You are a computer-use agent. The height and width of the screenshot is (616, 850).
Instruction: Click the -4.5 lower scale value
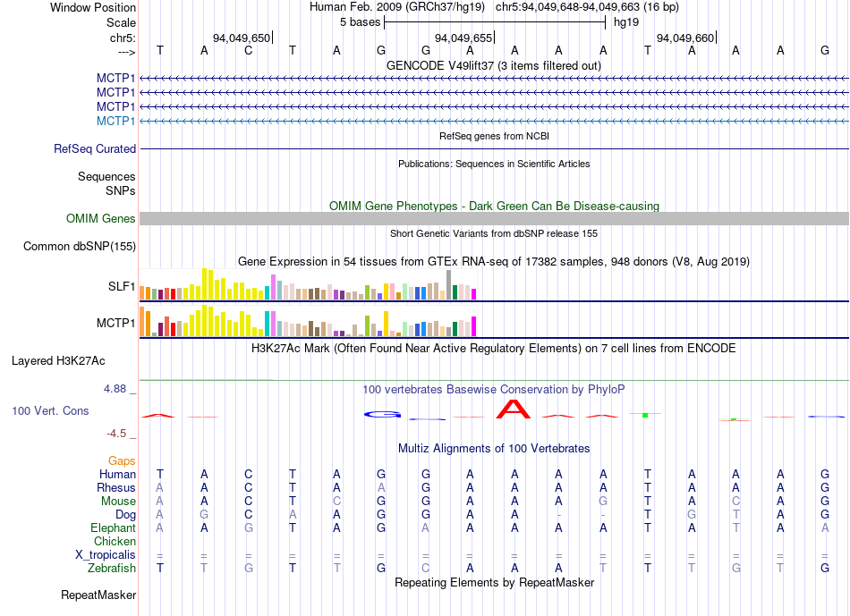point(116,434)
